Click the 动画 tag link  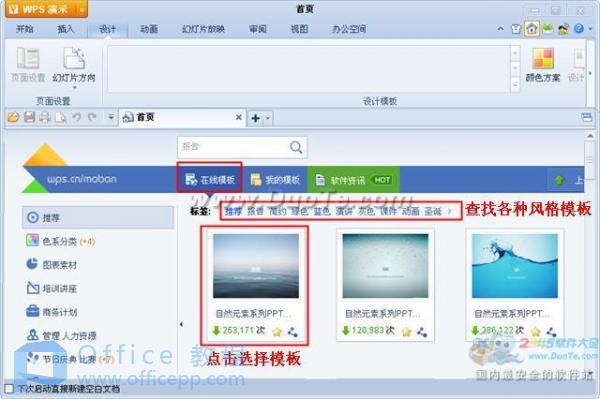click(411, 211)
